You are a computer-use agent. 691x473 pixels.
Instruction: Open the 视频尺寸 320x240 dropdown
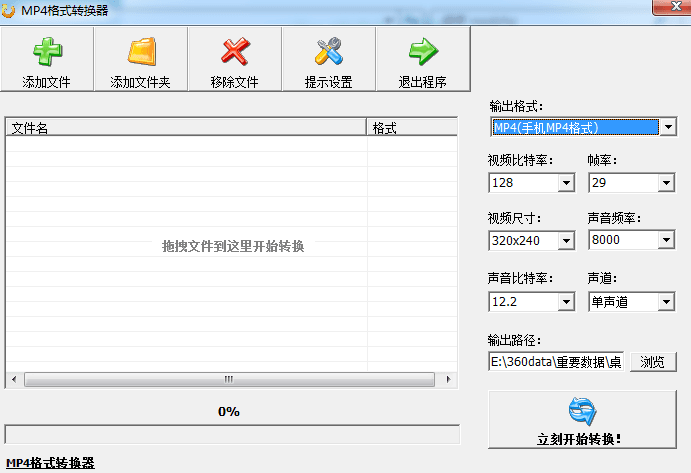(566, 241)
